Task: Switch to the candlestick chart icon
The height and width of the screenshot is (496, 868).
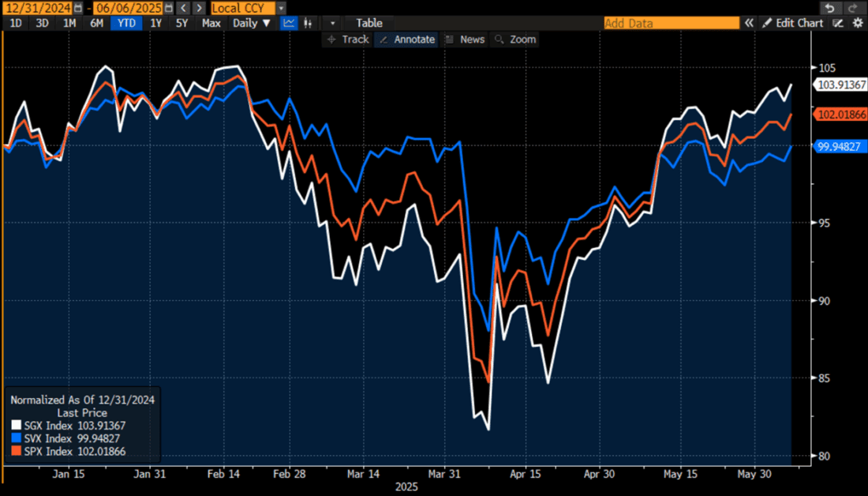Action: 308,23
